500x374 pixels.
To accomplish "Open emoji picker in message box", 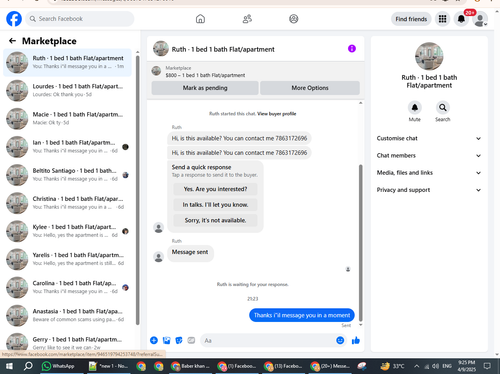I will click(x=340, y=340).
